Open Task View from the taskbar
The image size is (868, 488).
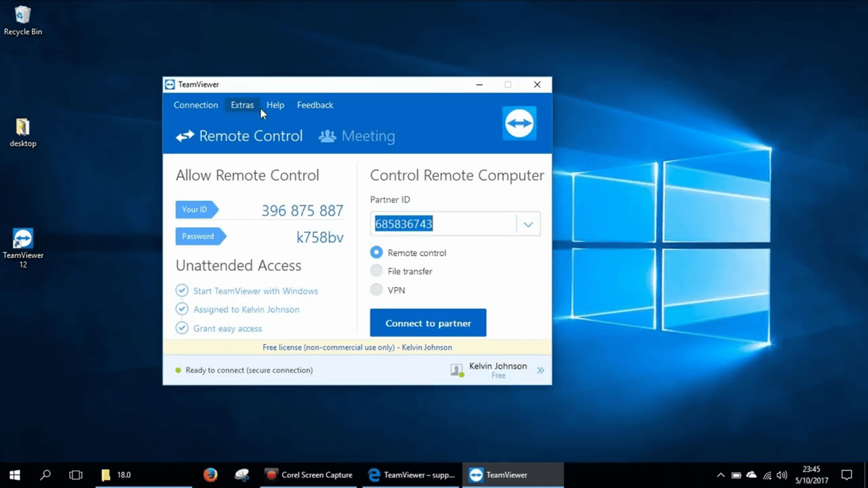75,475
